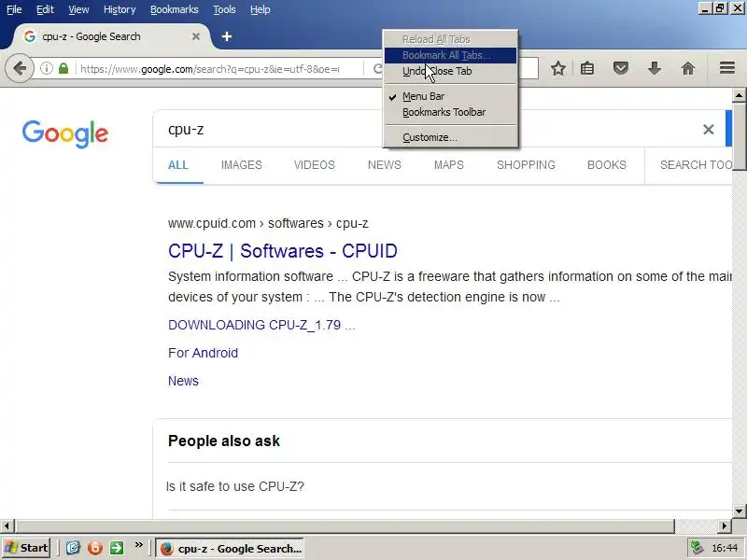
Task: Save page to Pocket icon
Action: (620, 68)
